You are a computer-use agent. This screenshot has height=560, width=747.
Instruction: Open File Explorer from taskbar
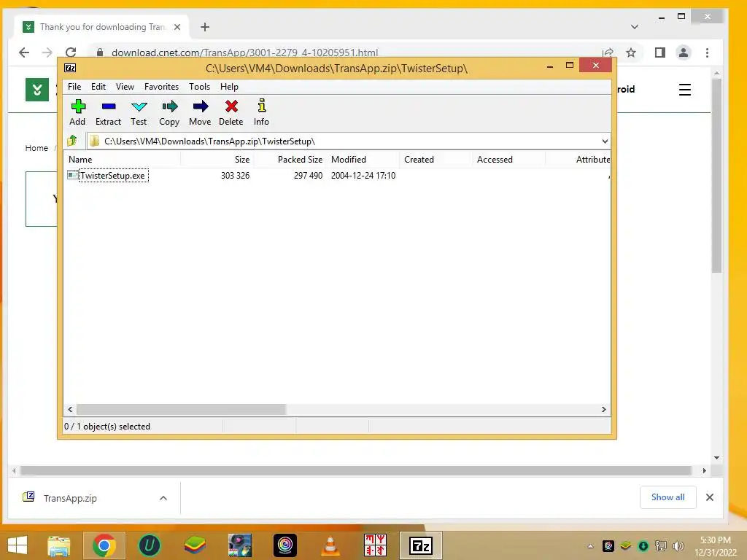click(58, 545)
